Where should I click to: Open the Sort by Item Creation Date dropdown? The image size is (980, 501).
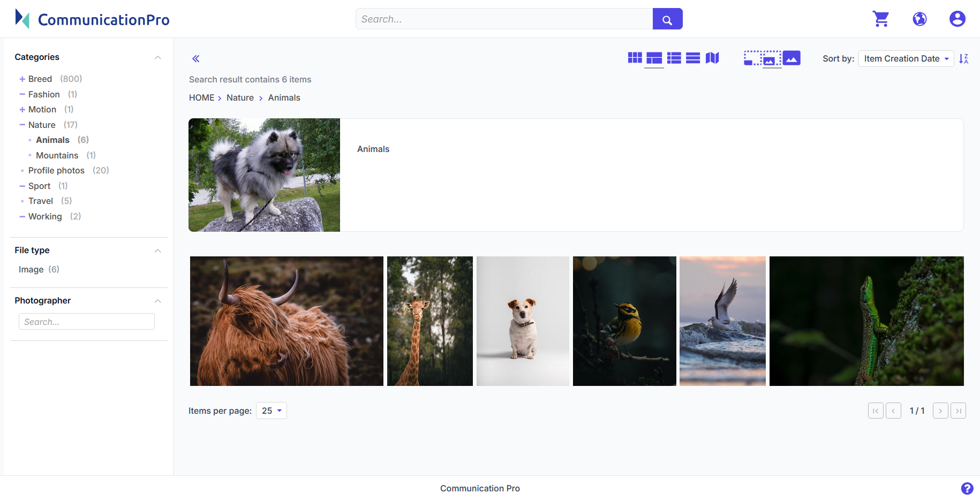(x=906, y=59)
